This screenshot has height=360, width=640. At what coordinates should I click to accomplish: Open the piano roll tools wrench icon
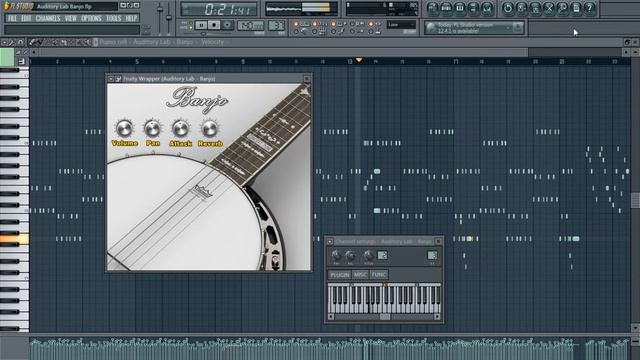[11, 42]
